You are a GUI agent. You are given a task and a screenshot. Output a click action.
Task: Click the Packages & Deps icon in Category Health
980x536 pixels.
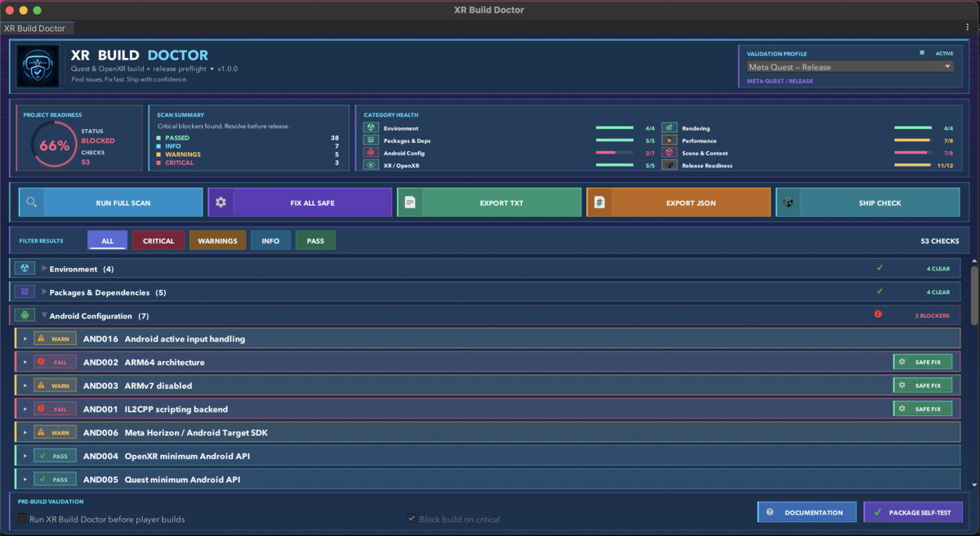click(x=371, y=141)
